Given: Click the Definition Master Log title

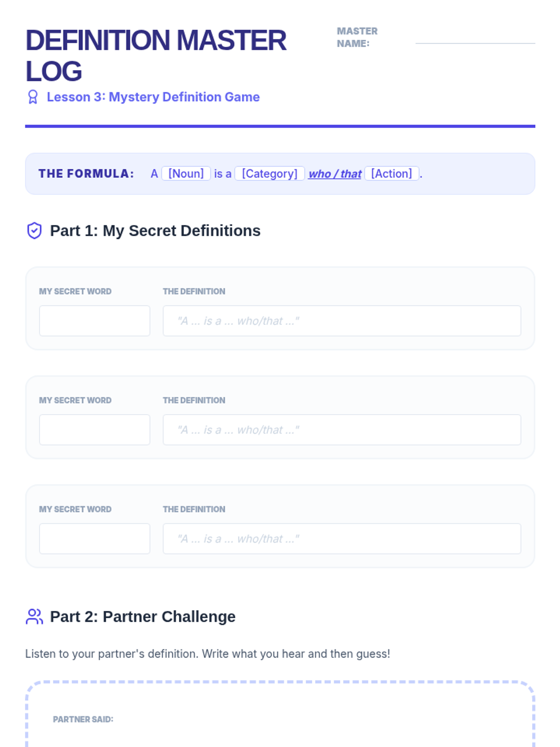Looking at the screenshot, I should coord(155,55).
